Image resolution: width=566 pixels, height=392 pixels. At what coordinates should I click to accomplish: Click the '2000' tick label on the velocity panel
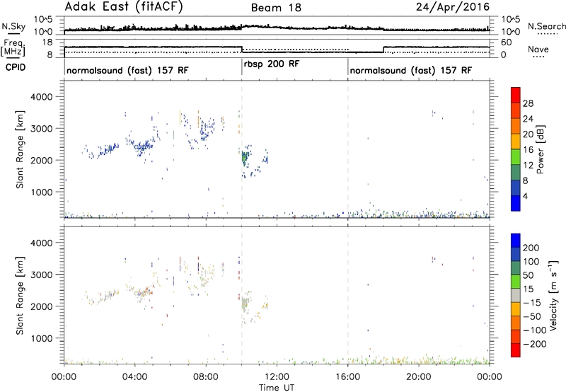tap(41, 306)
